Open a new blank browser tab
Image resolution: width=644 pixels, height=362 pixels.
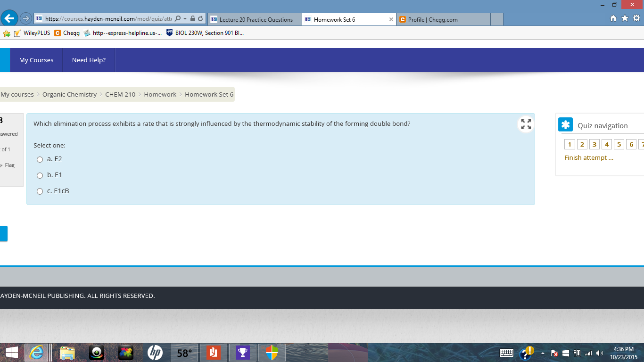[497, 19]
